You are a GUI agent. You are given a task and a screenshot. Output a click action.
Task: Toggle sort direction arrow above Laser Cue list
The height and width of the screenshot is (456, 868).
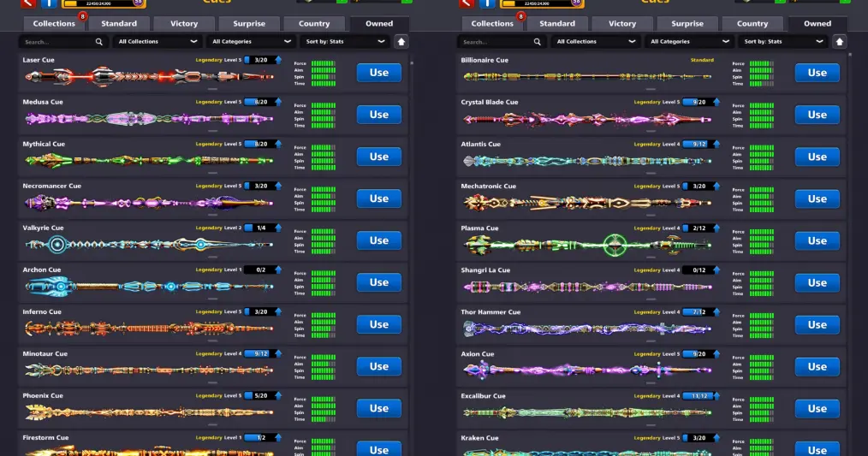401,42
